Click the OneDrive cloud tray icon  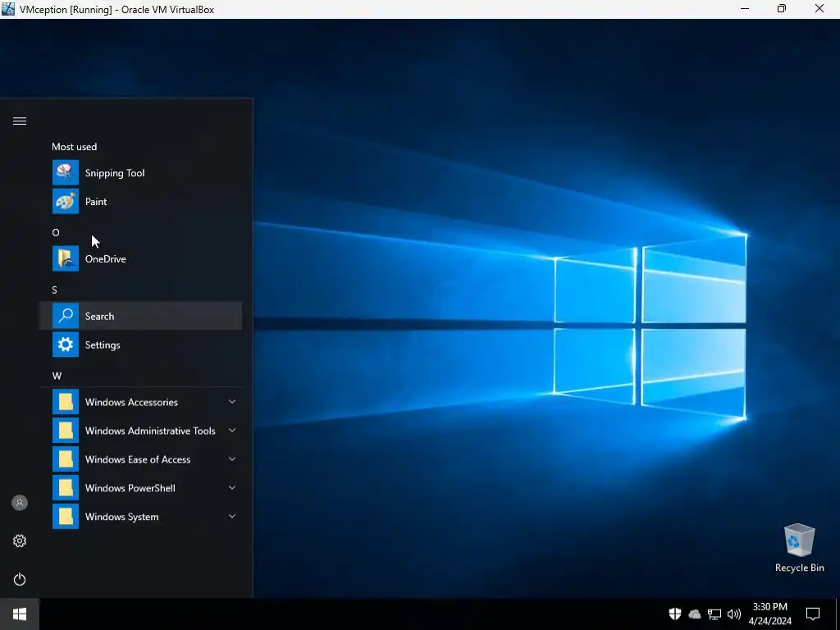(695, 614)
